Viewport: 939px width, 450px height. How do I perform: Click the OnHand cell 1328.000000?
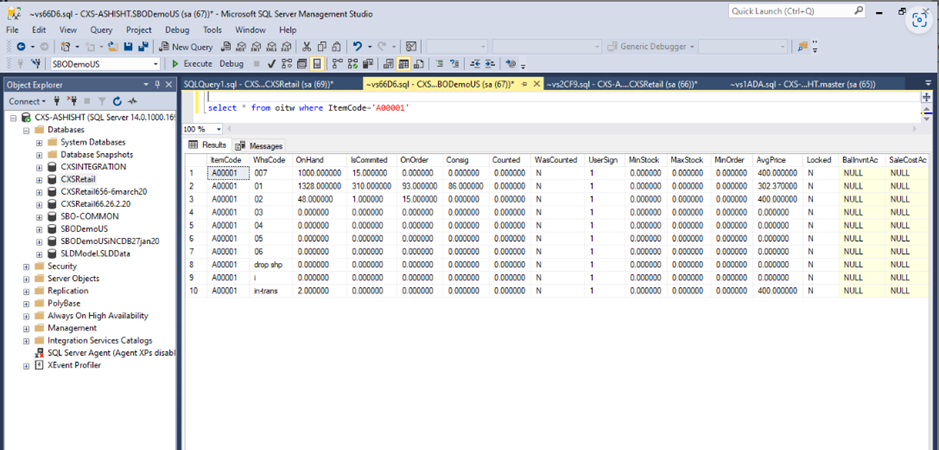pyautogui.click(x=319, y=185)
